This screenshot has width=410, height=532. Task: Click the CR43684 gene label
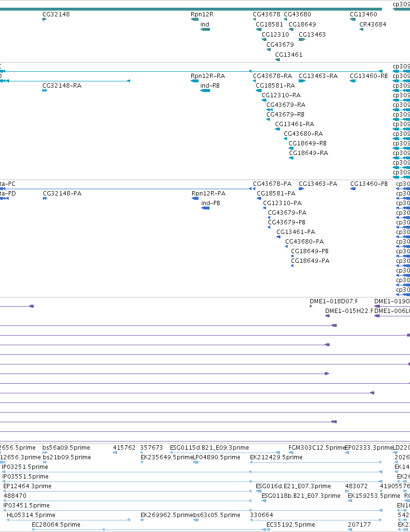373,25
